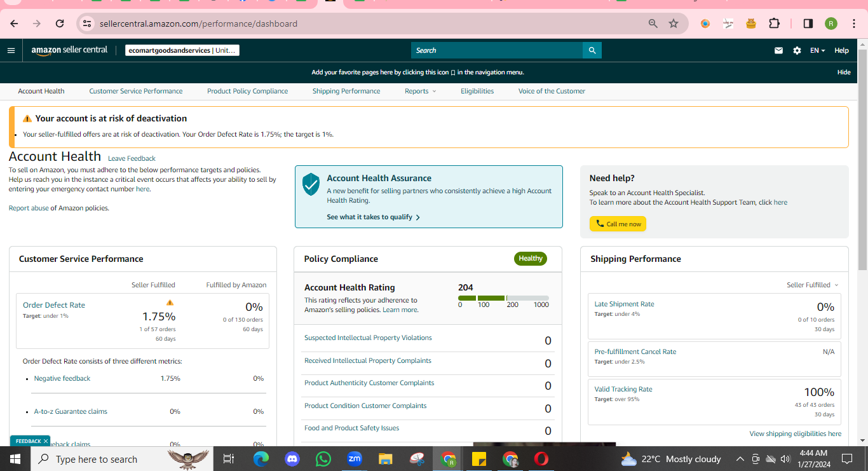Image resolution: width=868 pixels, height=471 pixels.
Task: Open Opera browser from the taskbar
Action: coord(541,459)
